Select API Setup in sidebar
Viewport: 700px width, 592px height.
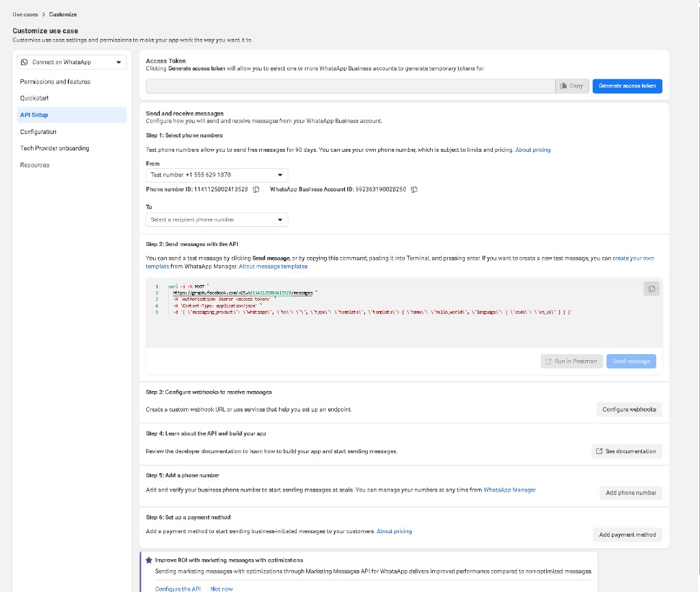tap(71, 115)
